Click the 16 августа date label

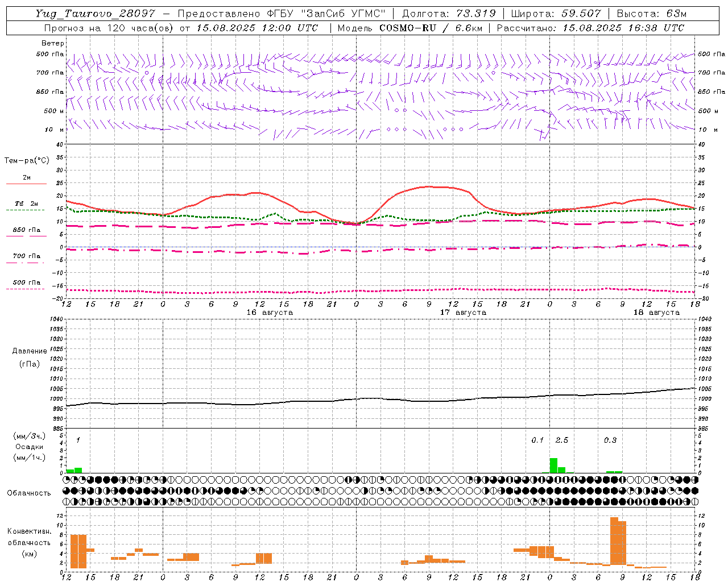coord(270,313)
